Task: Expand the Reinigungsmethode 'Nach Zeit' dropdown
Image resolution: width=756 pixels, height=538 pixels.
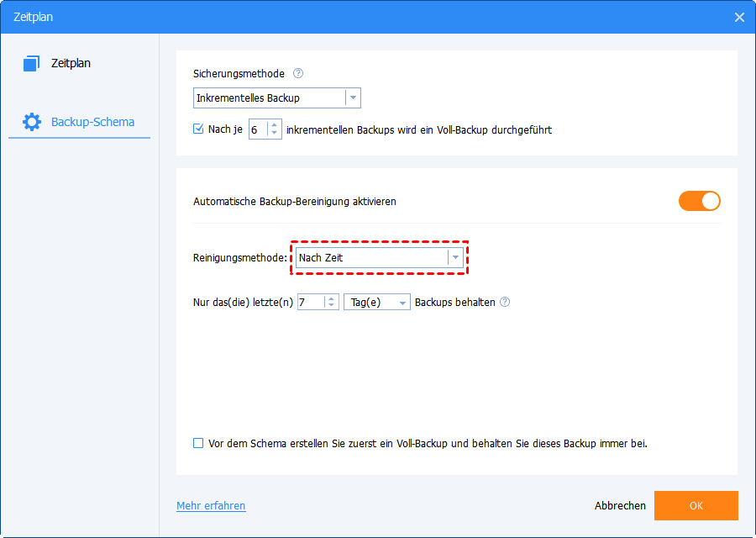Action: [455, 258]
